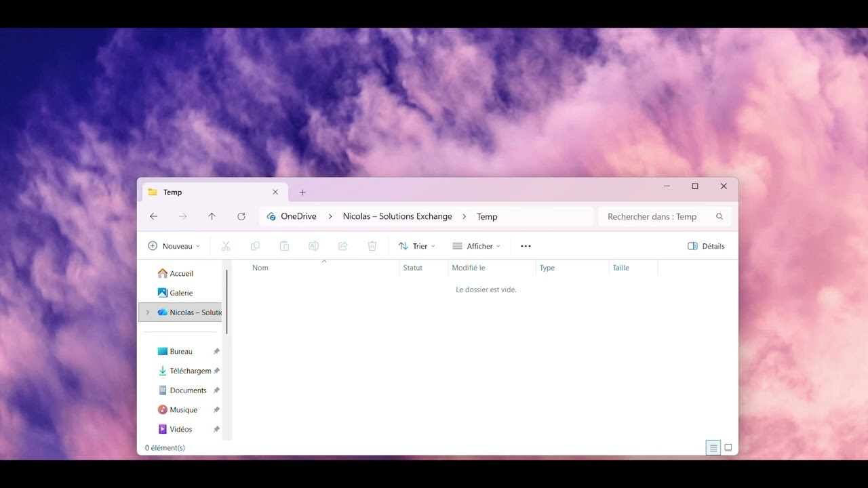Open Galerie in the sidebar
Image resolution: width=868 pixels, height=488 pixels.
coord(181,293)
